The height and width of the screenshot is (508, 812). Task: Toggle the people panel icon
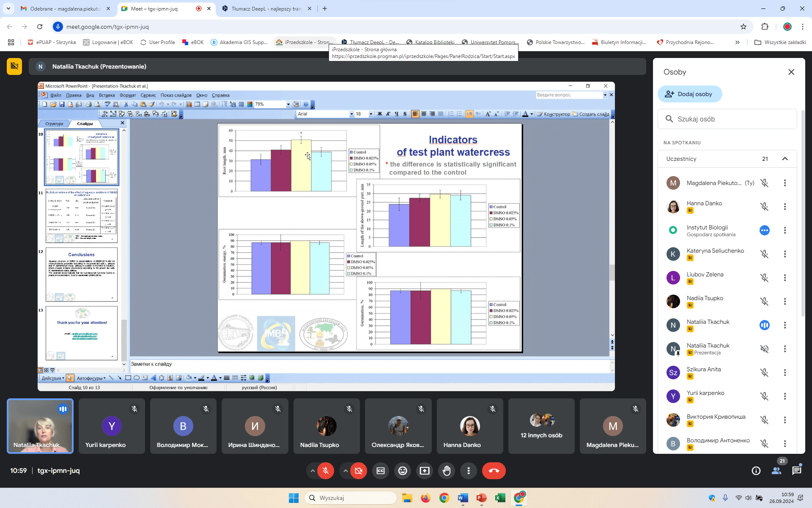(776, 471)
